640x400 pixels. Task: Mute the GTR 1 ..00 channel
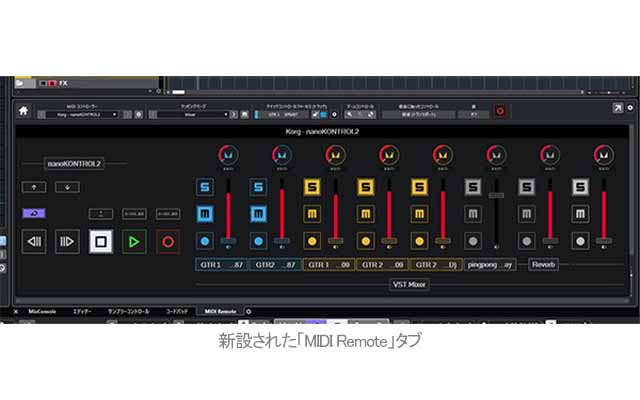pyautogui.click(x=312, y=214)
